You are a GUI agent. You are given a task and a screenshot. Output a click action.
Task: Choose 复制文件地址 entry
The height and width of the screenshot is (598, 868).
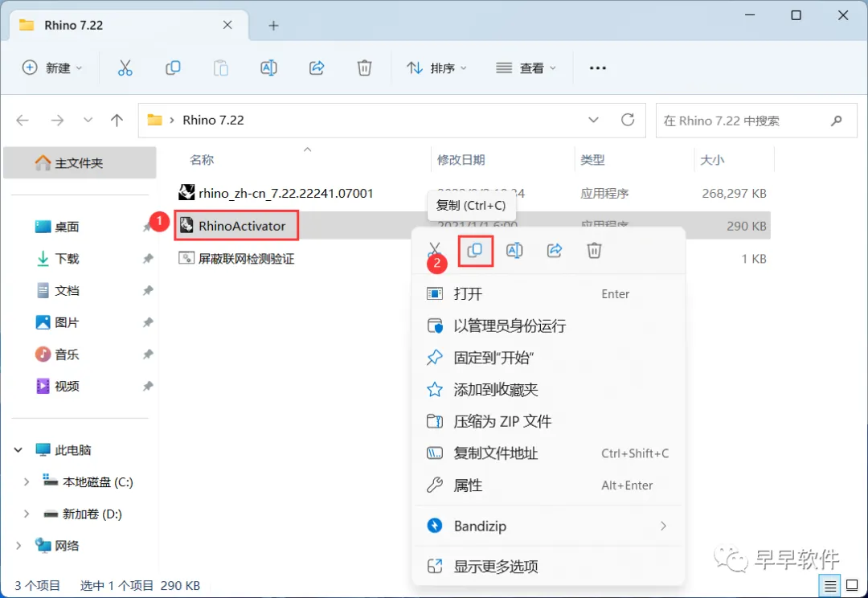coord(548,453)
